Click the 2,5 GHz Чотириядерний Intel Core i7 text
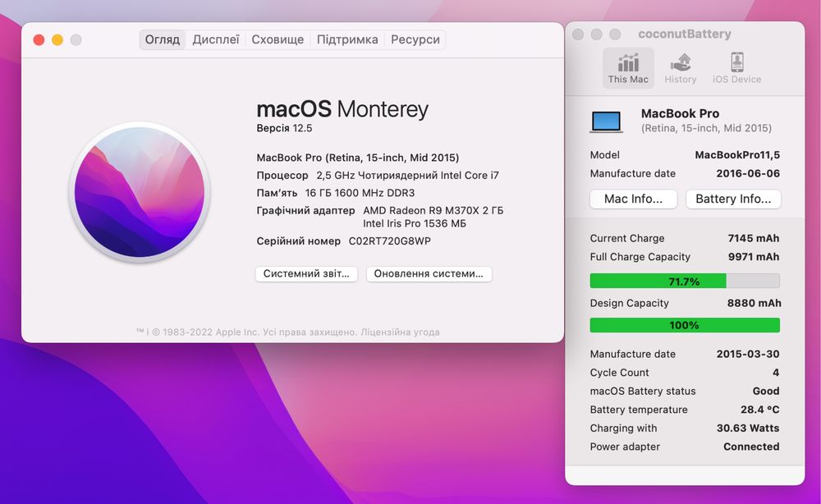The image size is (821, 504). 407,176
